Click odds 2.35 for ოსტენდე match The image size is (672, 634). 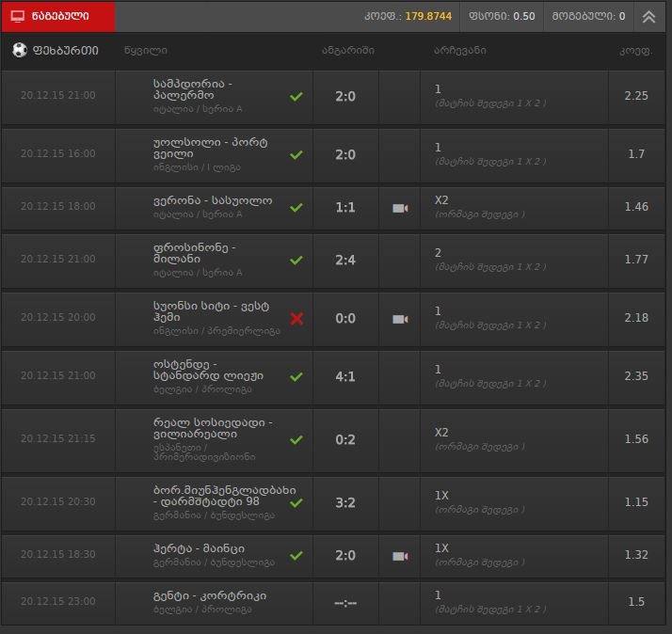click(636, 375)
